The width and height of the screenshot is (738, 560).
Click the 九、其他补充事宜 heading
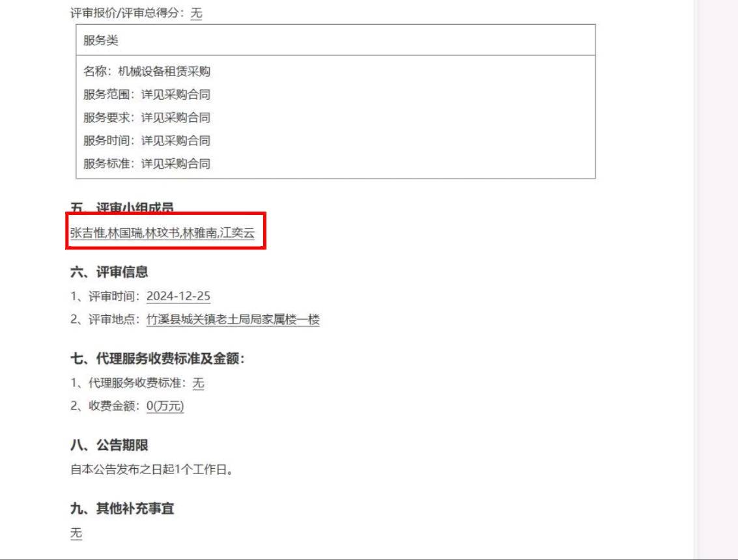tap(122, 509)
